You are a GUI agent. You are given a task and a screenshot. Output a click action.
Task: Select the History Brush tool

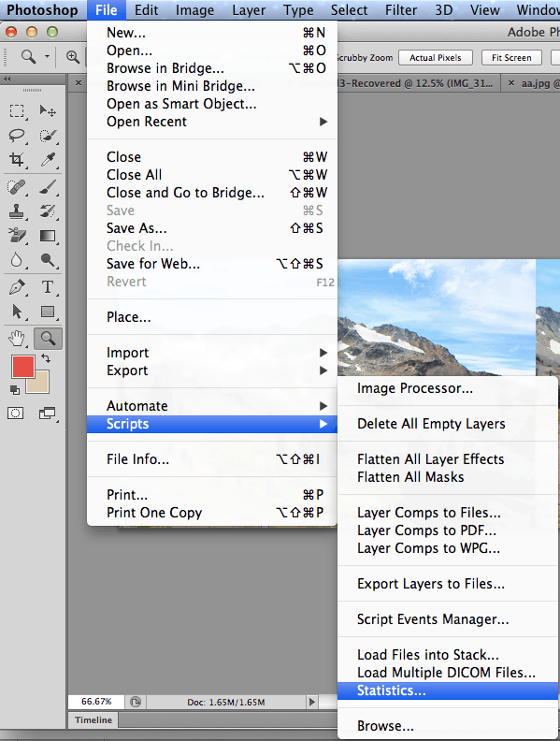48,211
